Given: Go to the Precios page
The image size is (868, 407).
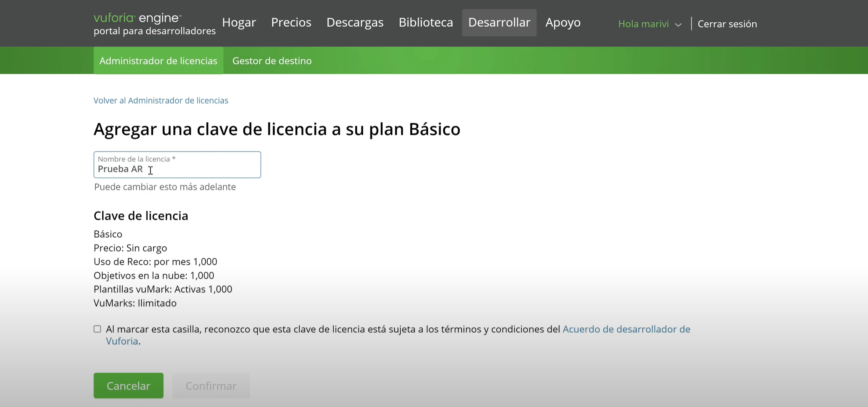Looking at the screenshot, I should pos(291,22).
